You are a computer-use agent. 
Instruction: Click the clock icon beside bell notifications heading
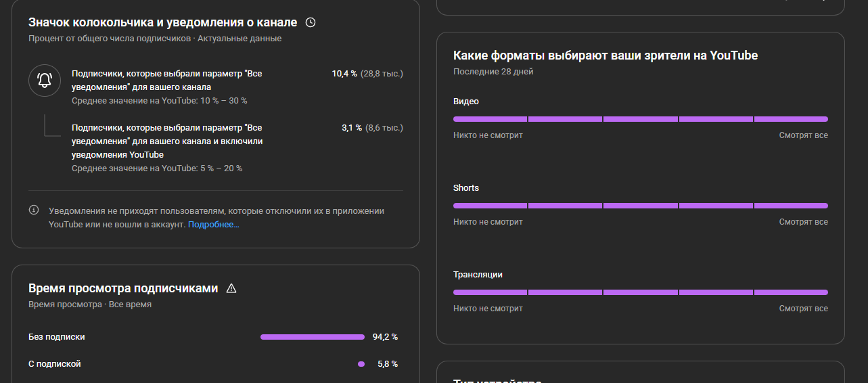311,22
